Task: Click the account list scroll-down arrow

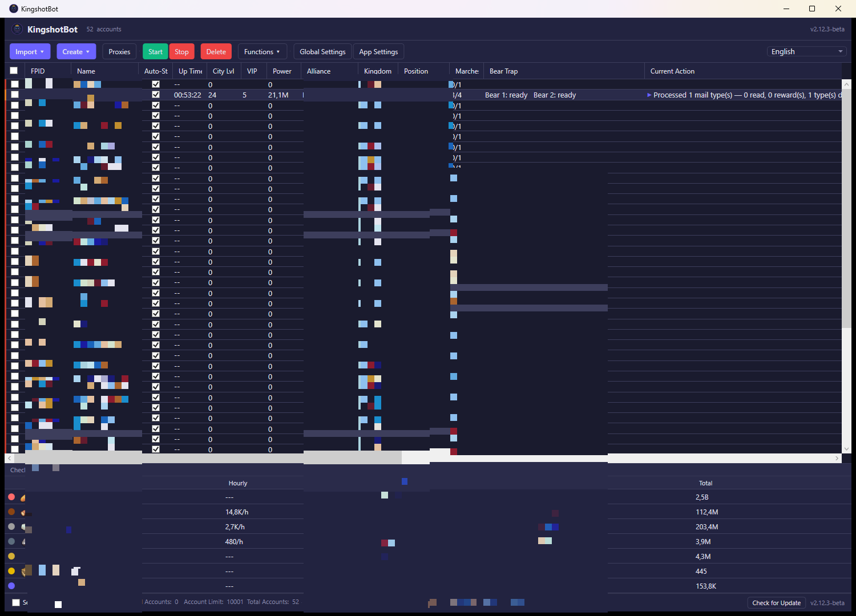Action: pos(846,449)
